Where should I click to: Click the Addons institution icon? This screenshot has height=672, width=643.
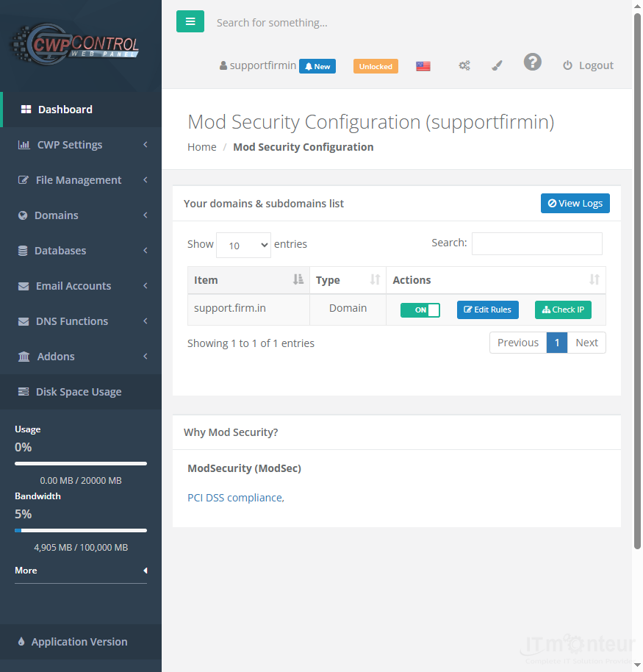coord(24,357)
